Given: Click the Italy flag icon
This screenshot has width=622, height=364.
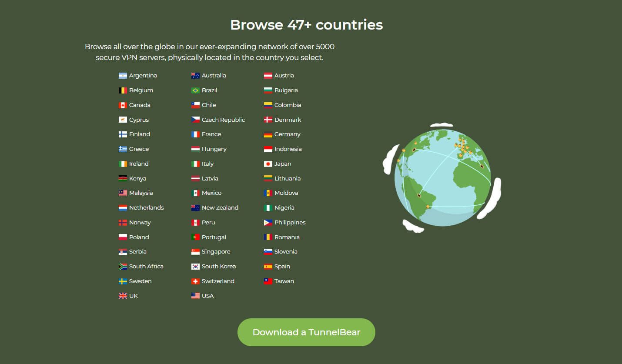Looking at the screenshot, I should [x=195, y=164].
